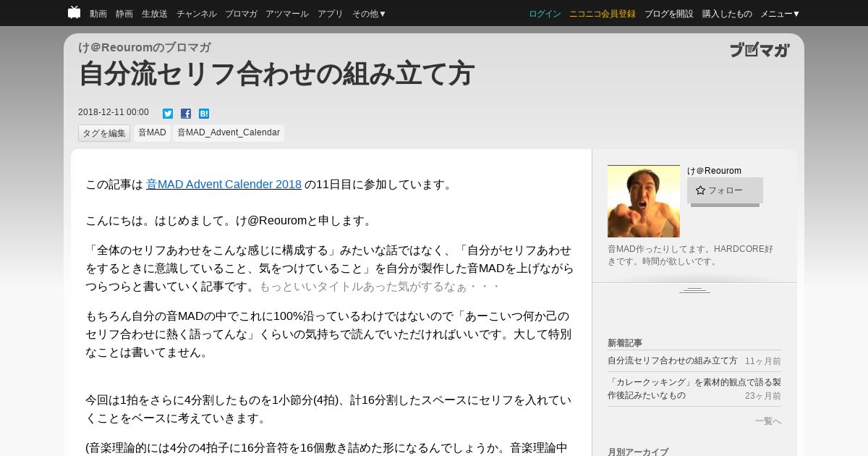Click the 11ヶ月前 timestamp

click(x=763, y=361)
